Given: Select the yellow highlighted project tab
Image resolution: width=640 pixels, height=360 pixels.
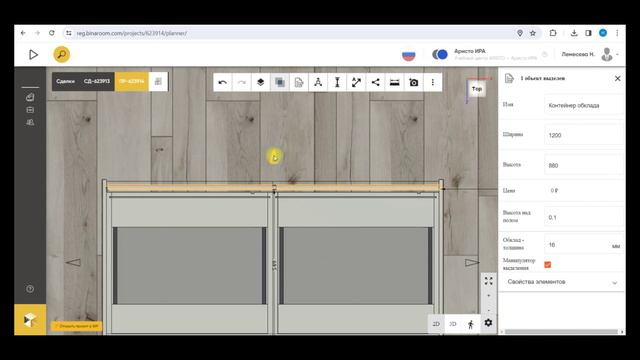Looking at the screenshot, I should tap(131, 81).
